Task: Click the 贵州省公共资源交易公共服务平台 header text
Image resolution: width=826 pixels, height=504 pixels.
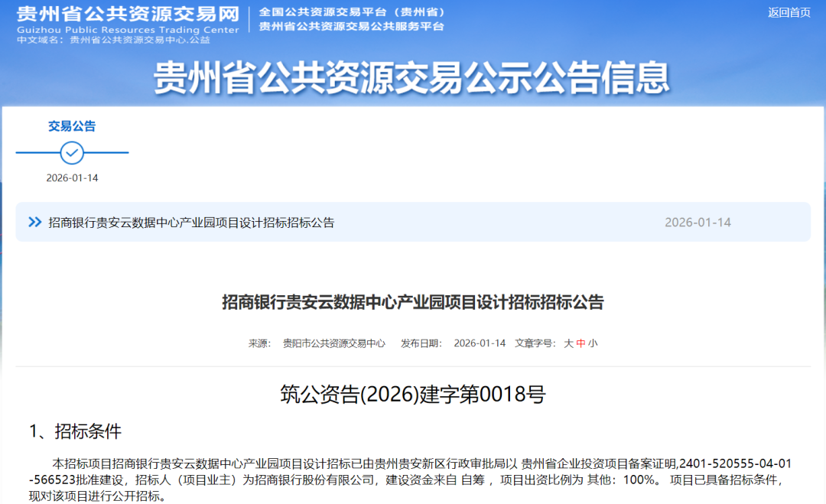Action: pyautogui.click(x=351, y=26)
